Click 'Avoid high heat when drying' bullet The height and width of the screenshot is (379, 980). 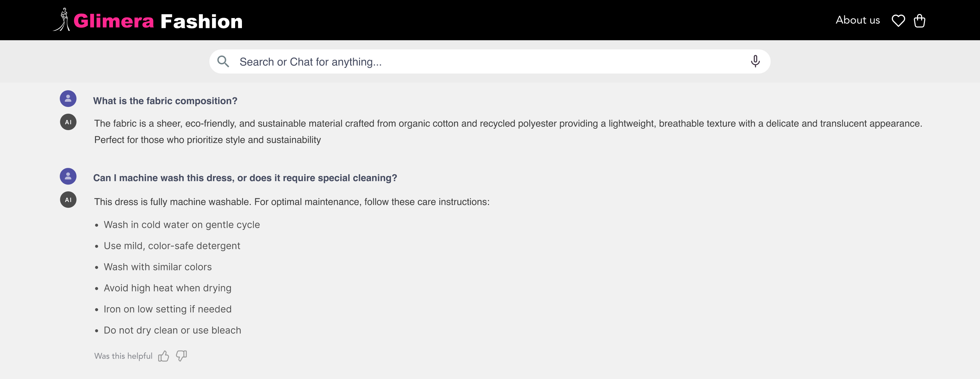pos(167,288)
